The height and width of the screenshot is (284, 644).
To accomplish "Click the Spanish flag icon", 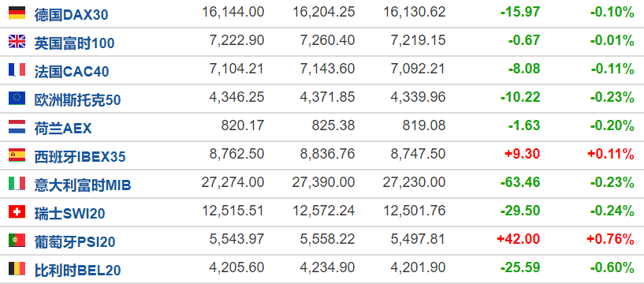I will (x=17, y=155).
